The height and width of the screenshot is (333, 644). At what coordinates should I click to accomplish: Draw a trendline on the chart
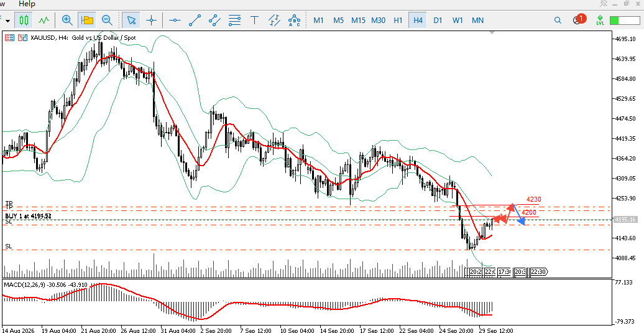click(195, 20)
